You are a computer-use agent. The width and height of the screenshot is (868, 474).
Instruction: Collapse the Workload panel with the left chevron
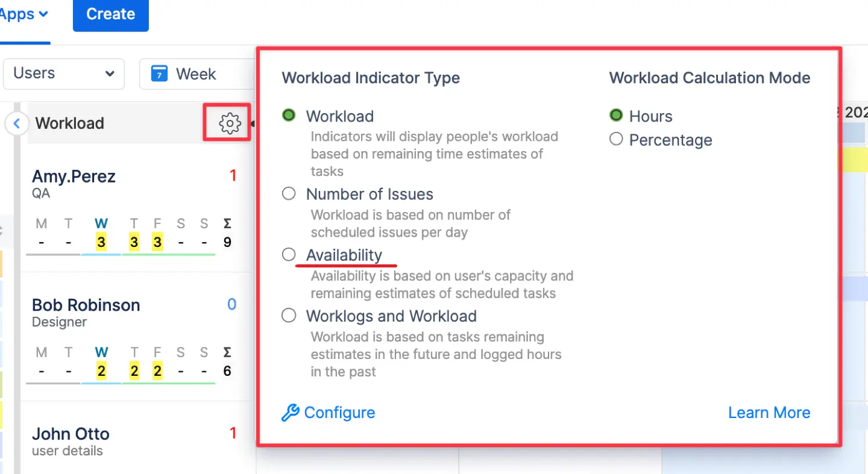(x=16, y=123)
